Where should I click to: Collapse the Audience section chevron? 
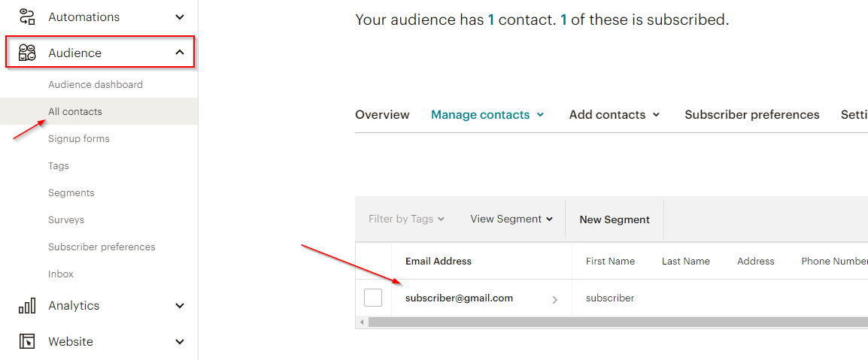[180, 53]
